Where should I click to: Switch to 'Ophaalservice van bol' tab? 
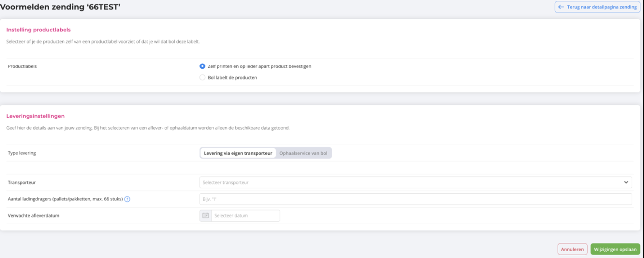(303, 153)
